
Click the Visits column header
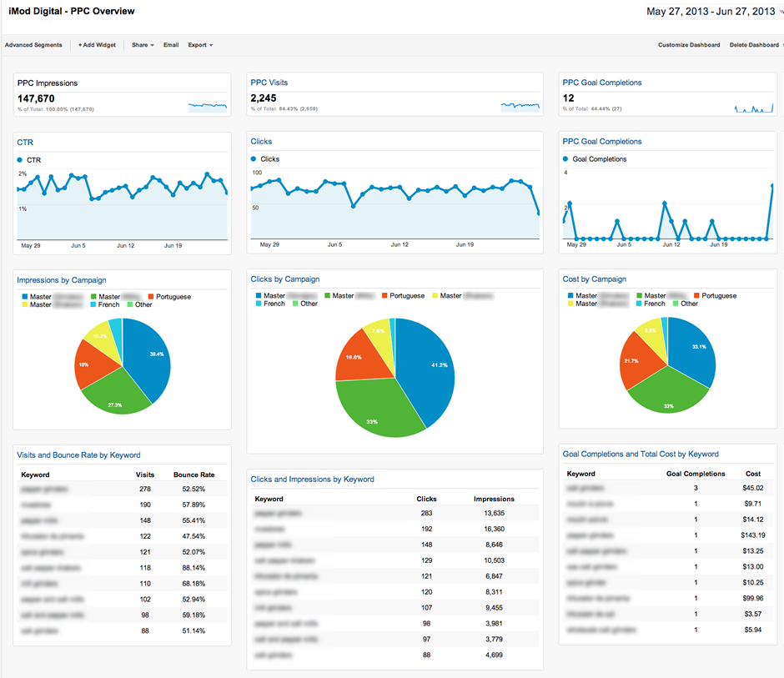(x=145, y=475)
